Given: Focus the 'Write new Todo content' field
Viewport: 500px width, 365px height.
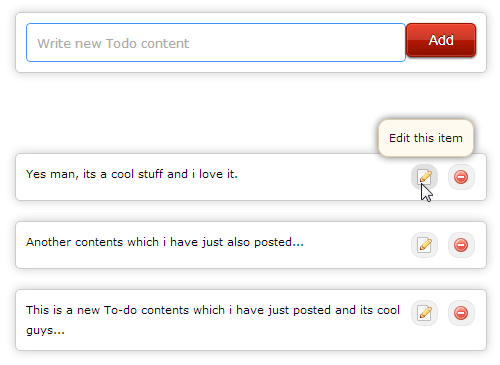Looking at the screenshot, I should [216, 43].
